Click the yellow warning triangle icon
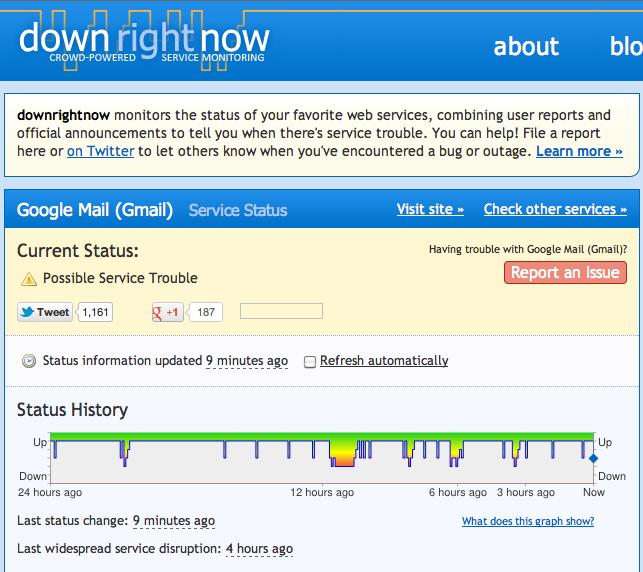Screen dimensions: 643x572 point(29,279)
